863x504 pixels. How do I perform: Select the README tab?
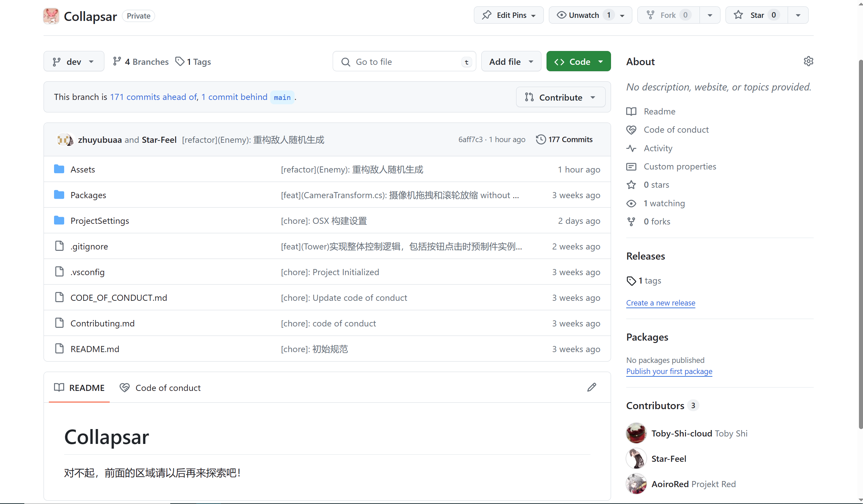pos(79,388)
